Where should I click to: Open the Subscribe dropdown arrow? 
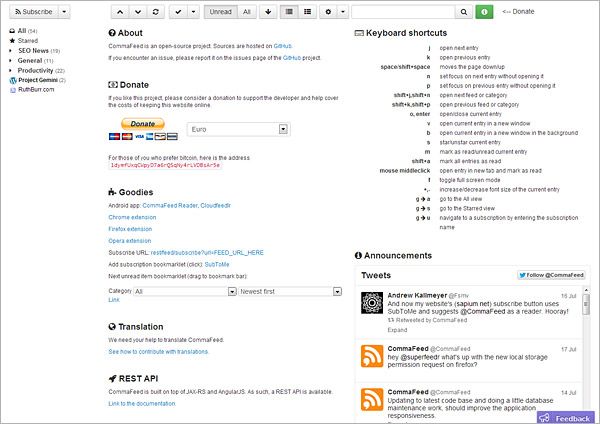point(64,11)
